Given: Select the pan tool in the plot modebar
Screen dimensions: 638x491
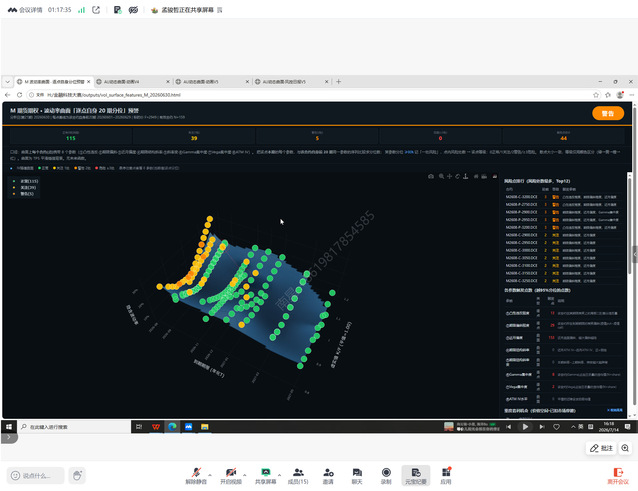Looking at the screenshot, I should pyautogui.click(x=450, y=176).
